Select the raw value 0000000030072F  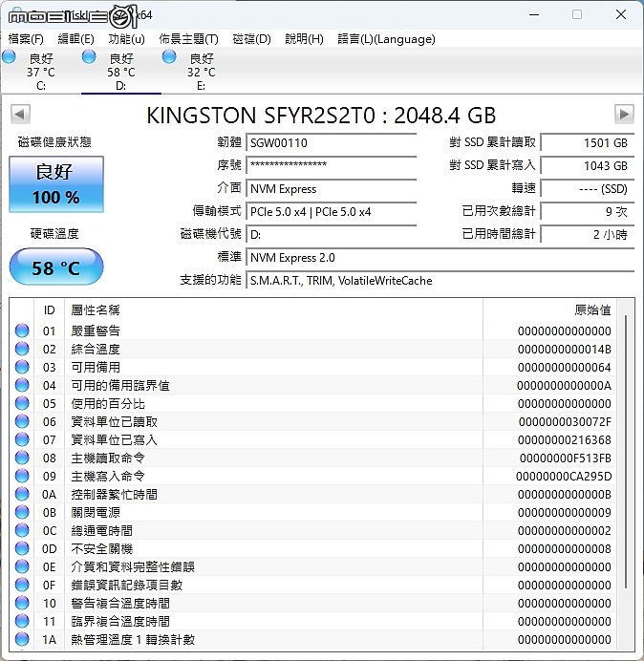[x=565, y=421]
